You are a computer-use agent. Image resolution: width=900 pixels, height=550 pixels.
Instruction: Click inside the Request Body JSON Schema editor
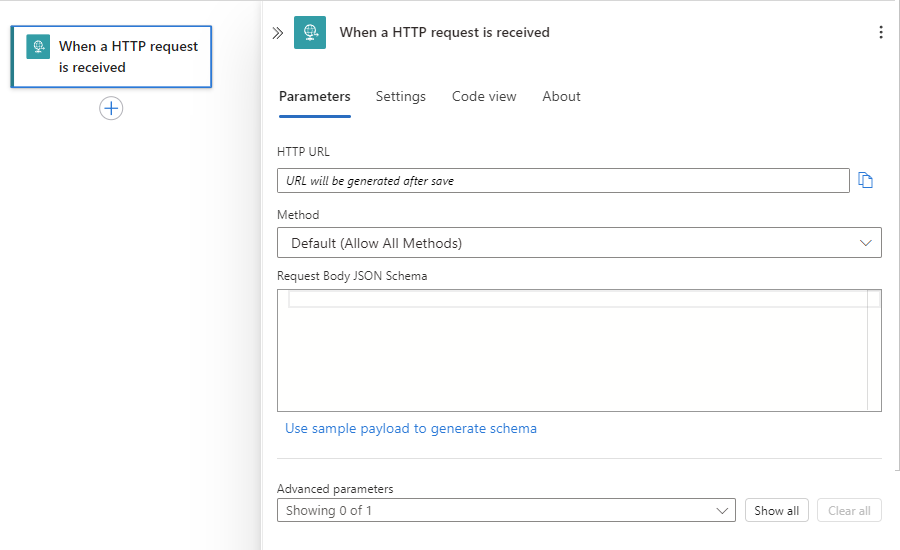click(x=570, y=355)
